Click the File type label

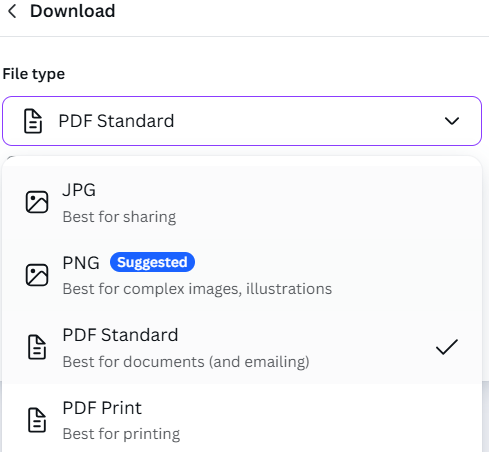click(34, 74)
